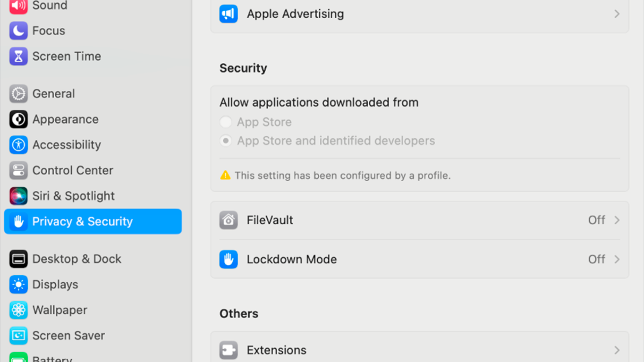Go to General settings in sidebar
This screenshot has width=644, height=362.
[54, 94]
